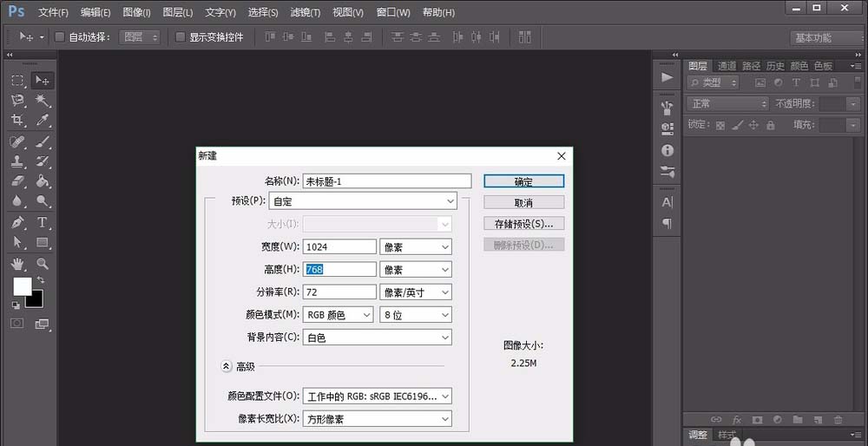
Task: Click the white foreground color swatch
Action: tap(22, 286)
